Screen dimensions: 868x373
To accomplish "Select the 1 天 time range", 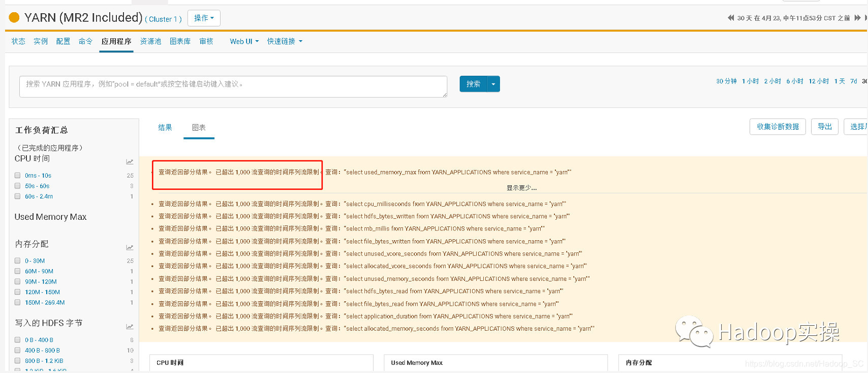I will [x=840, y=81].
